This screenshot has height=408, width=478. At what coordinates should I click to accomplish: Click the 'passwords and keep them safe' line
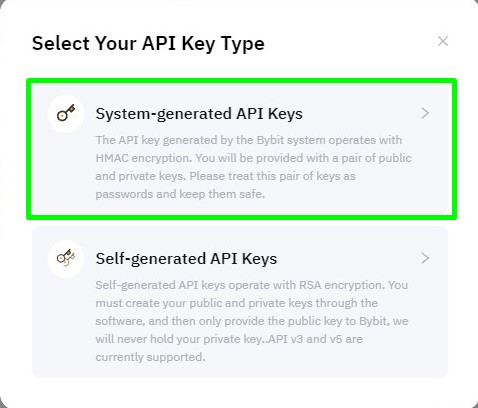(180, 194)
